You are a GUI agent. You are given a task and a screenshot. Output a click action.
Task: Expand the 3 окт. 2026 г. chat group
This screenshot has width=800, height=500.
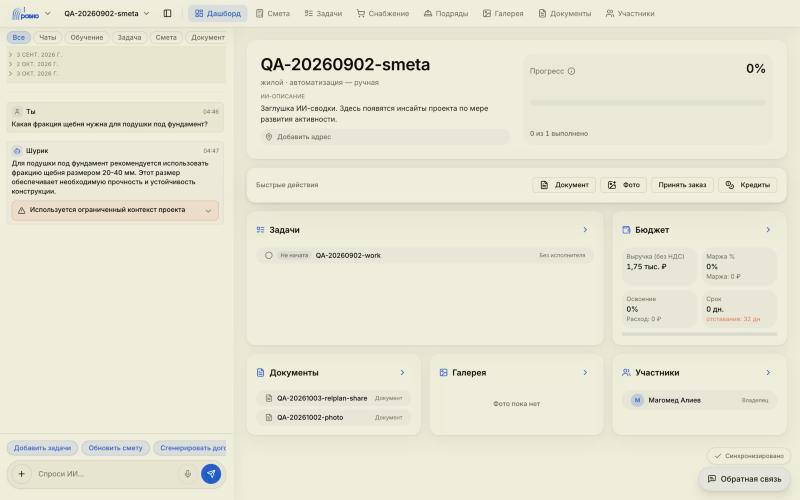(34, 73)
